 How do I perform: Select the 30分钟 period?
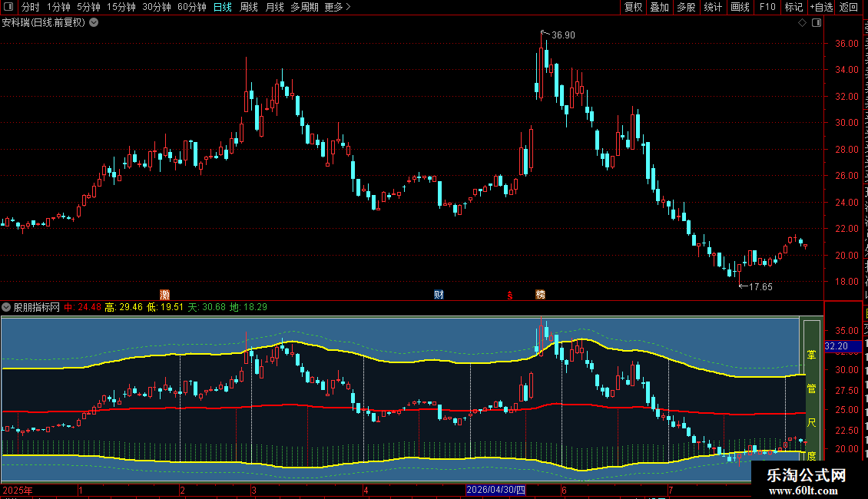(157, 7)
